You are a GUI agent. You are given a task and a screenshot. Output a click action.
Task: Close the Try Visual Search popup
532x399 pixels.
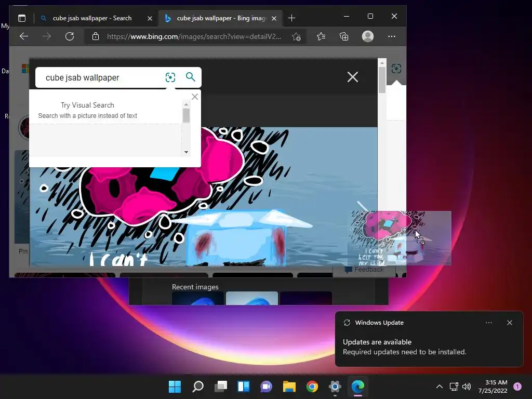195,97
